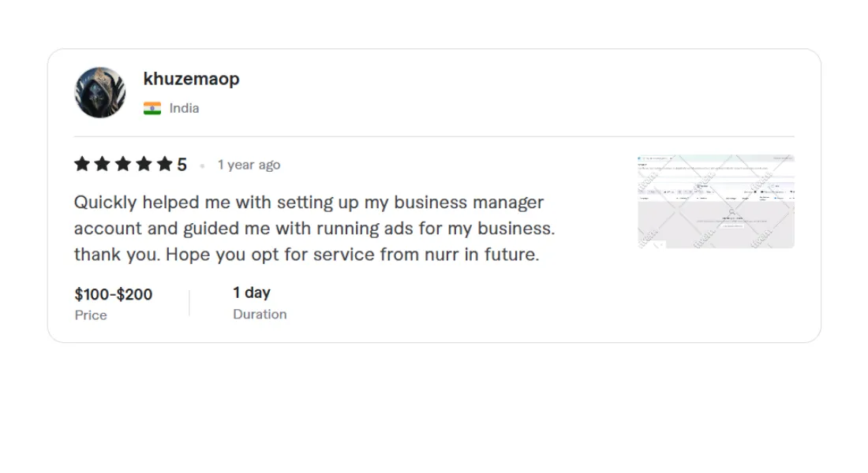Click the rating number 5

182,165
